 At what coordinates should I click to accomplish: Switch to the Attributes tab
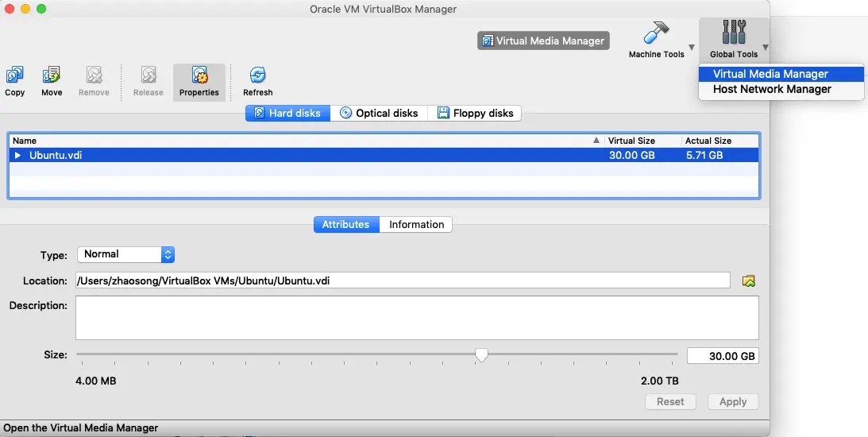346,224
